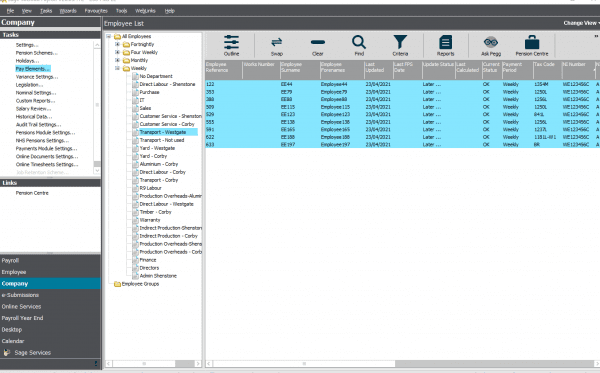Open the Payroll Year End group
600x373 pixels.
tap(50, 318)
